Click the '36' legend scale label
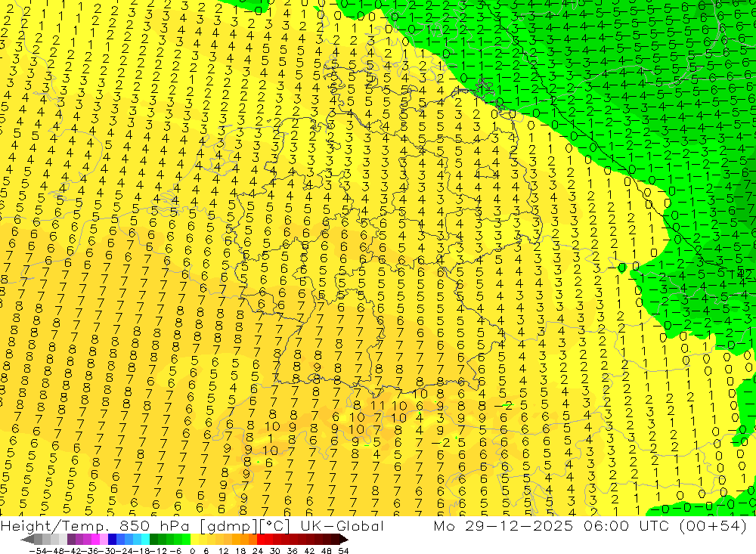The image size is (756, 554). click(x=292, y=551)
